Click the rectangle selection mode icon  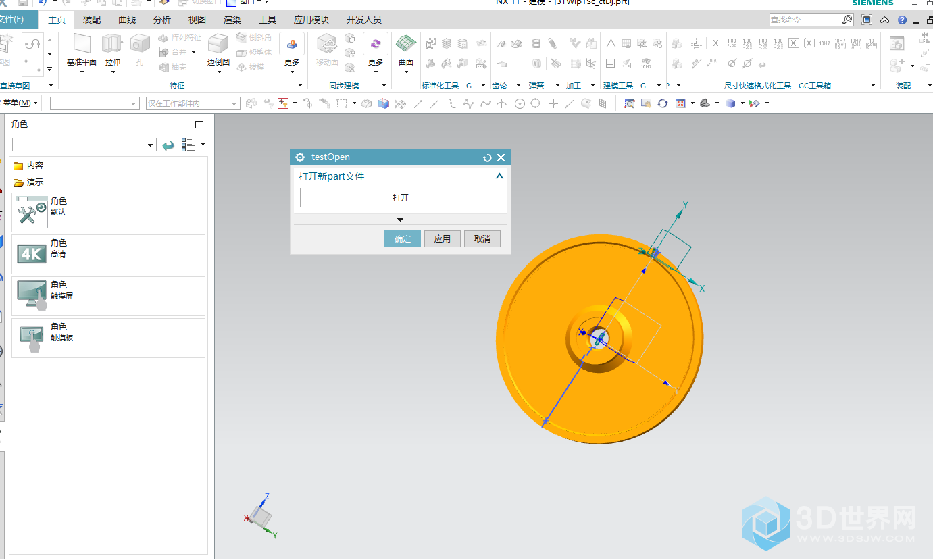pyautogui.click(x=343, y=103)
